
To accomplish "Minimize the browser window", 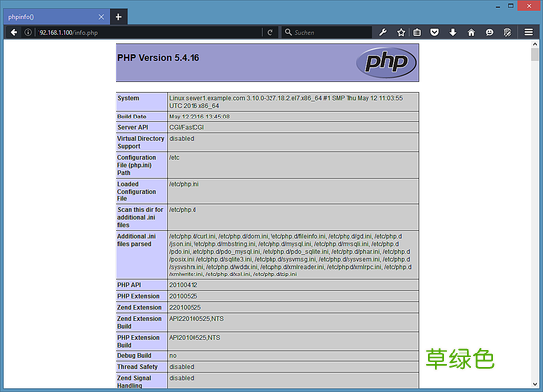I will point(498,6).
